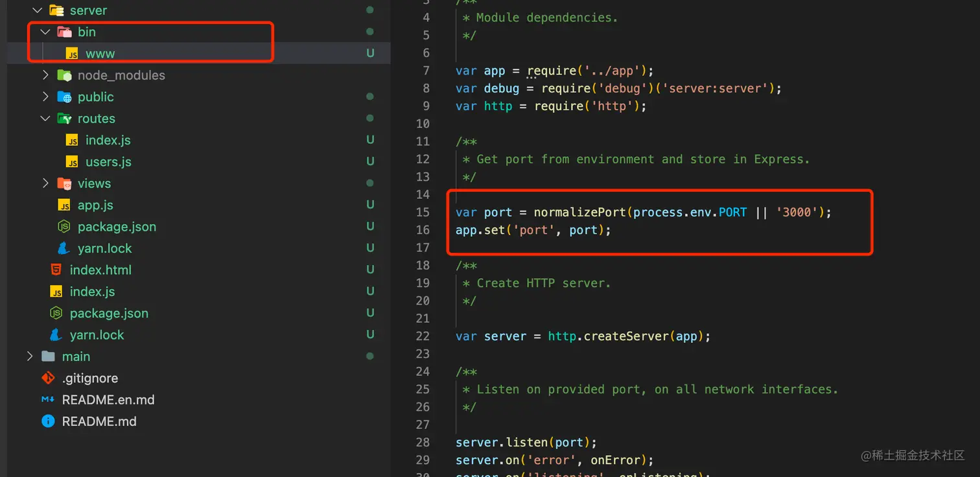Open server package.json file
This screenshot has width=980, height=477.
click(x=117, y=227)
